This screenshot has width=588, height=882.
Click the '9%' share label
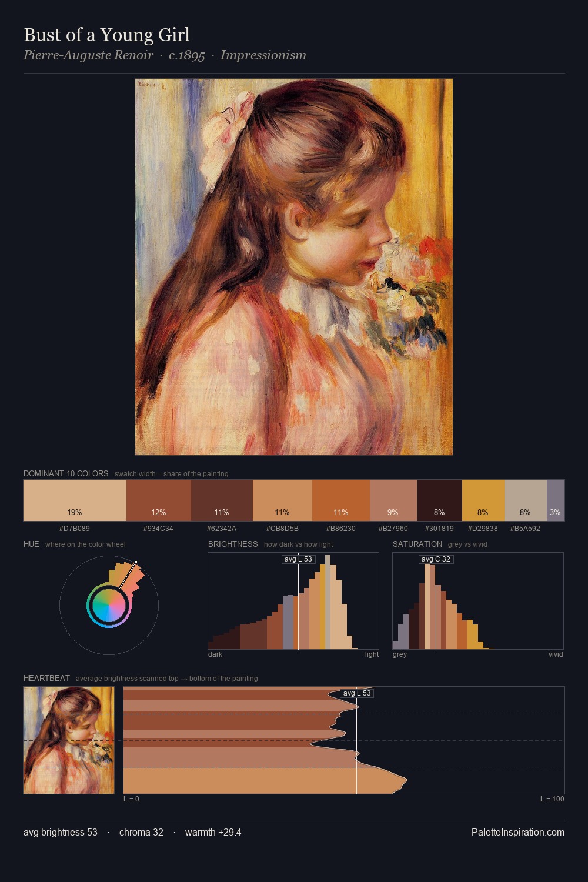click(393, 512)
